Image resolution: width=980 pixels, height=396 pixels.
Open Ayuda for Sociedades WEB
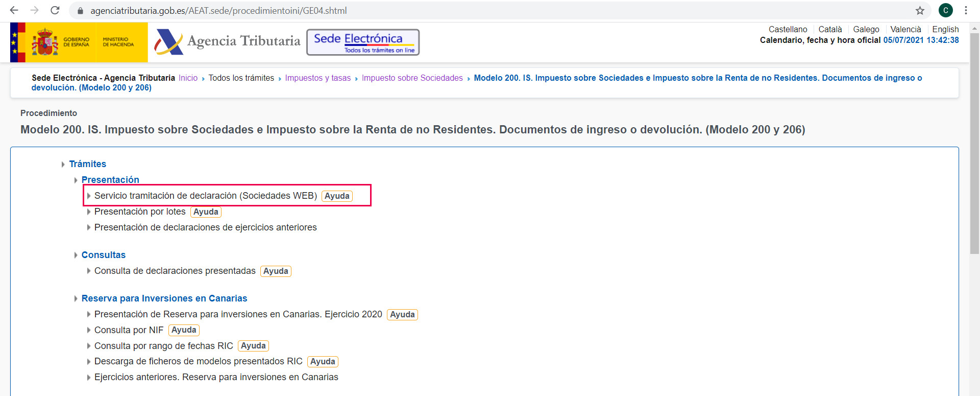coord(337,196)
